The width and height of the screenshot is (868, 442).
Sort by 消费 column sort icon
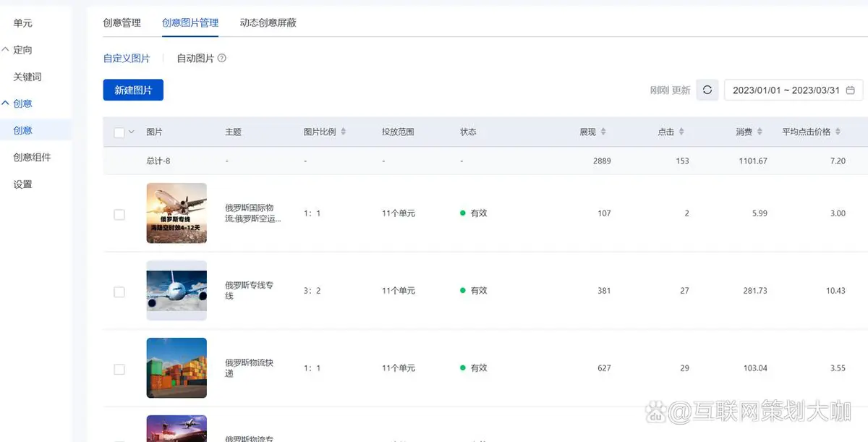(759, 132)
